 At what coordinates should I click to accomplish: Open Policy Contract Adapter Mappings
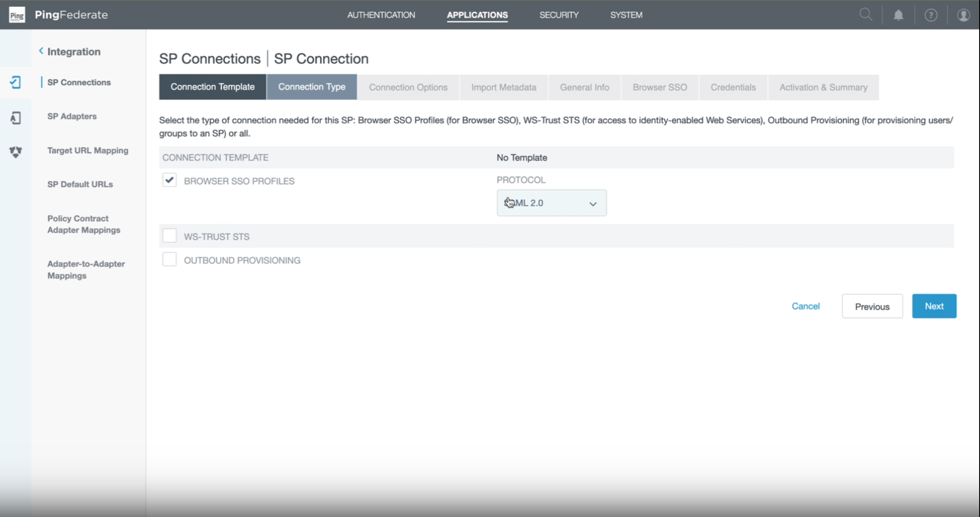(84, 224)
